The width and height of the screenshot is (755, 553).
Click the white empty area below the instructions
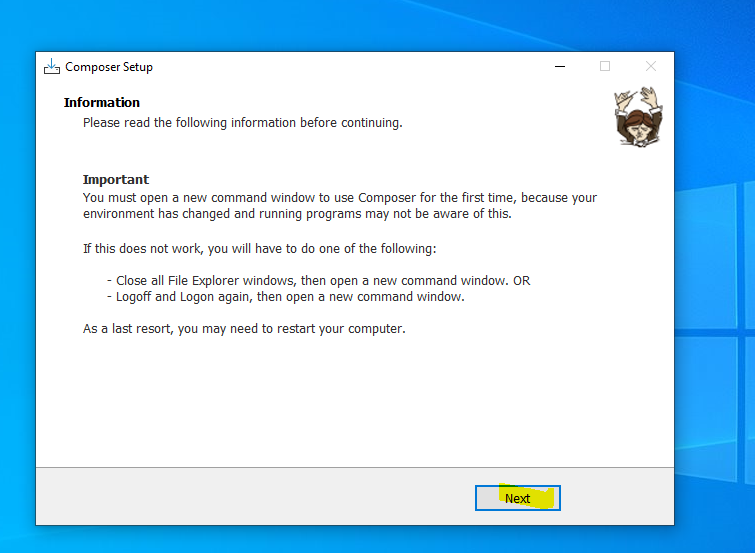tap(350, 410)
